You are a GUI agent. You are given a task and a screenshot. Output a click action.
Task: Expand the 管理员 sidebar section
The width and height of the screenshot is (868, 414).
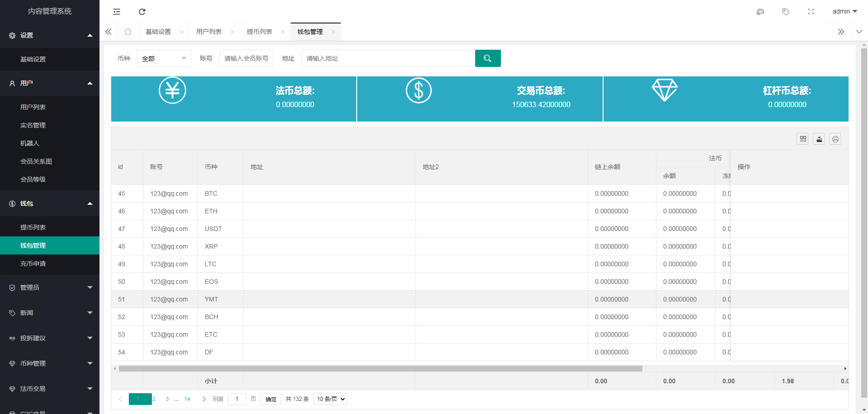point(50,287)
